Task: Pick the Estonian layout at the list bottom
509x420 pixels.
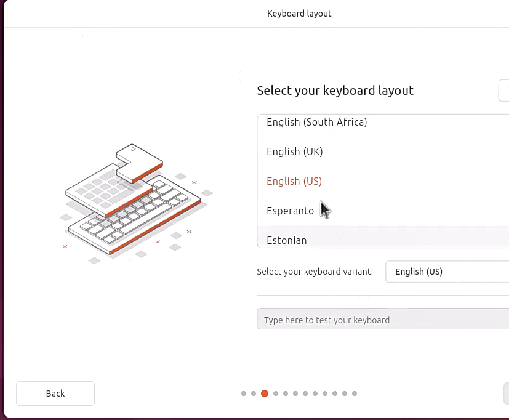Action: pyautogui.click(x=286, y=240)
